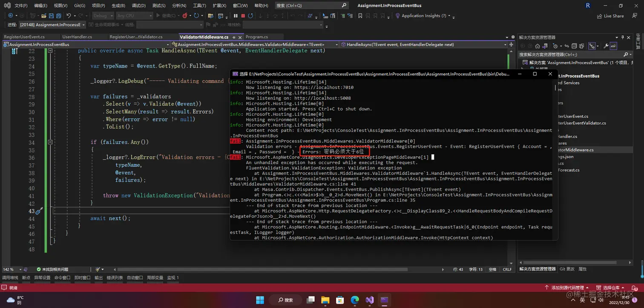Open the HandleAsync member dropdown

[x=423, y=44]
